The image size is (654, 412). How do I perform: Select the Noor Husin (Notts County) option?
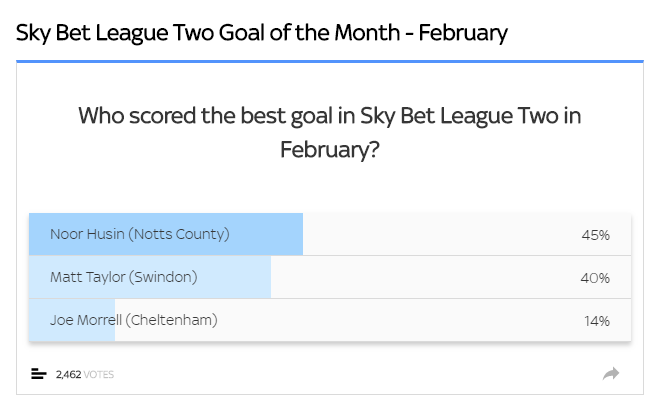pos(140,234)
